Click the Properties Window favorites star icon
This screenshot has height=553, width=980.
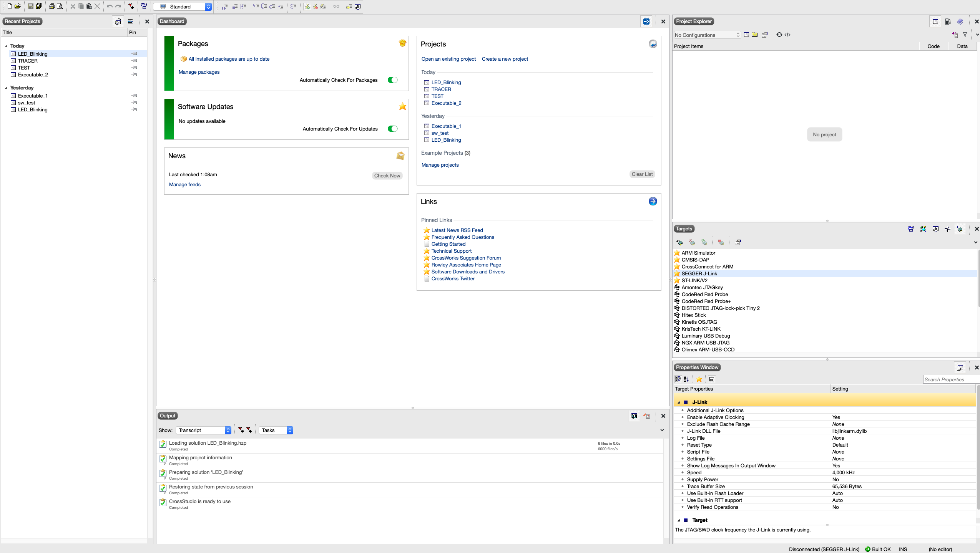pyautogui.click(x=699, y=379)
